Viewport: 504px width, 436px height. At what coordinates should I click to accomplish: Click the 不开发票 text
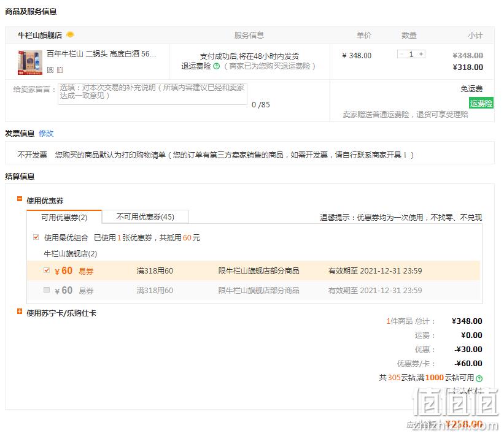pyautogui.click(x=32, y=155)
